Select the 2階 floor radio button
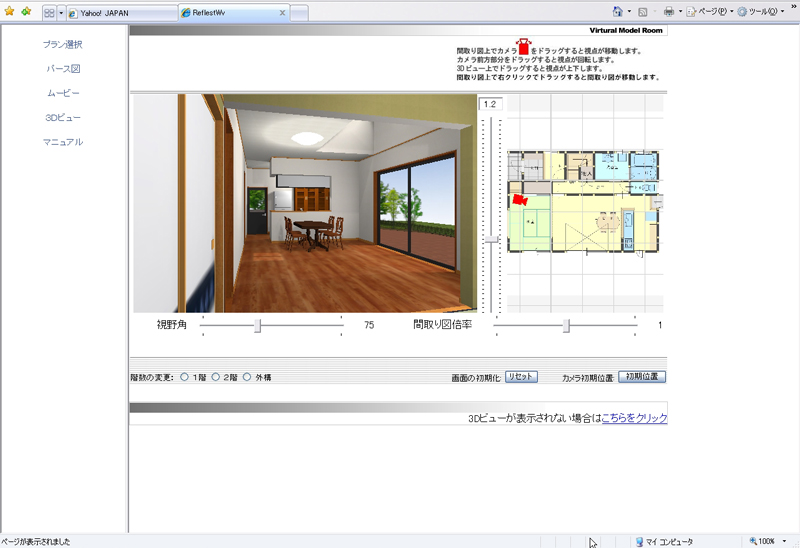 point(216,377)
